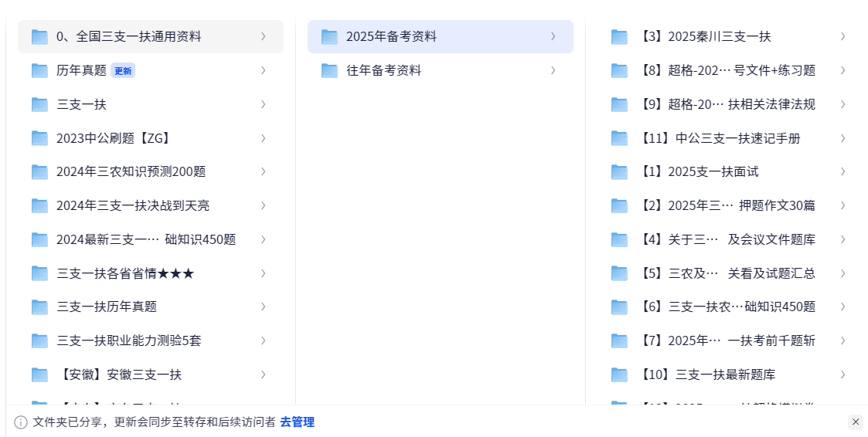Click folder icon of 【安徽】安徽三支一扶
The width and height of the screenshot is (868, 437).
[x=40, y=374]
